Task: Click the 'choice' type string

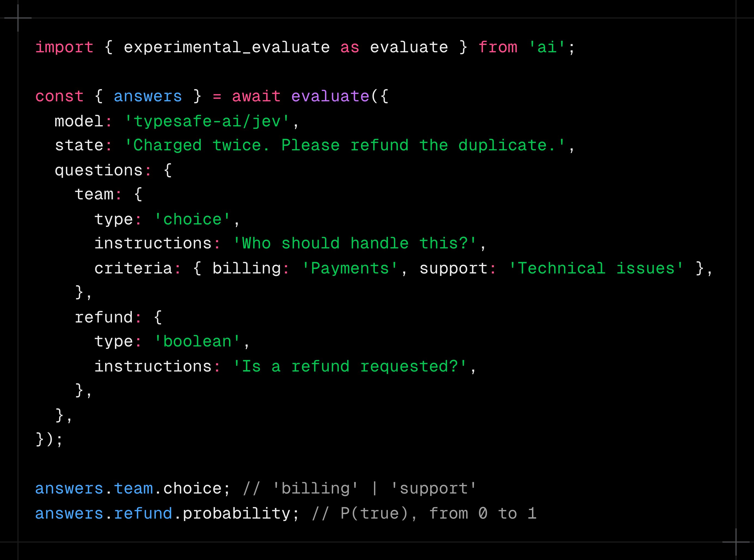Action: [192, 220]
